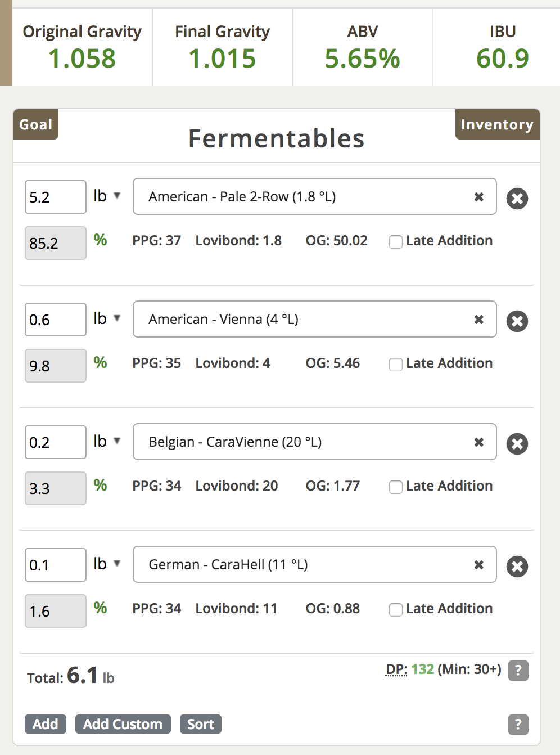This screenshot has width=560, height=755.
Task: Enable Late Addition for CaraHell malt
Action: (396, 610)
